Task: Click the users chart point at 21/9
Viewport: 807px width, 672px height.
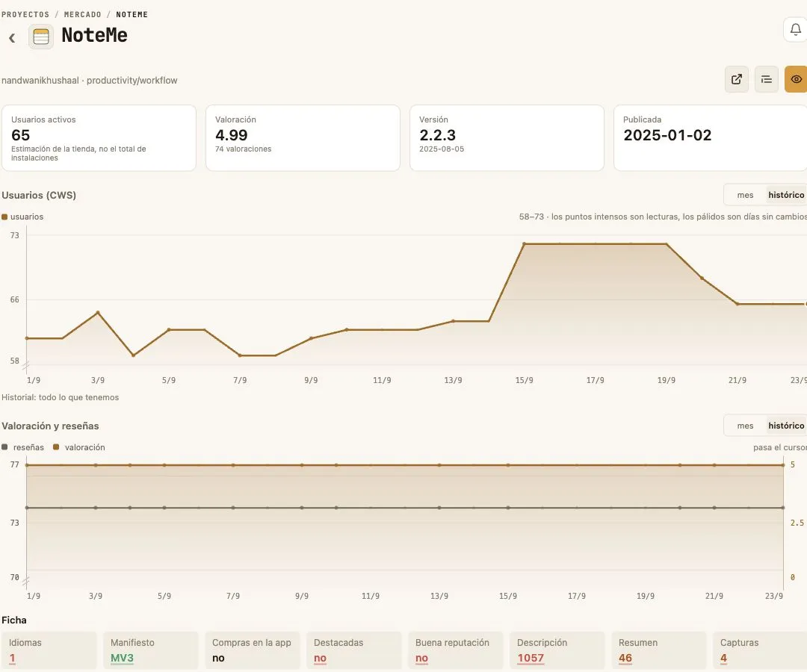Action: (x=737, y=304)
